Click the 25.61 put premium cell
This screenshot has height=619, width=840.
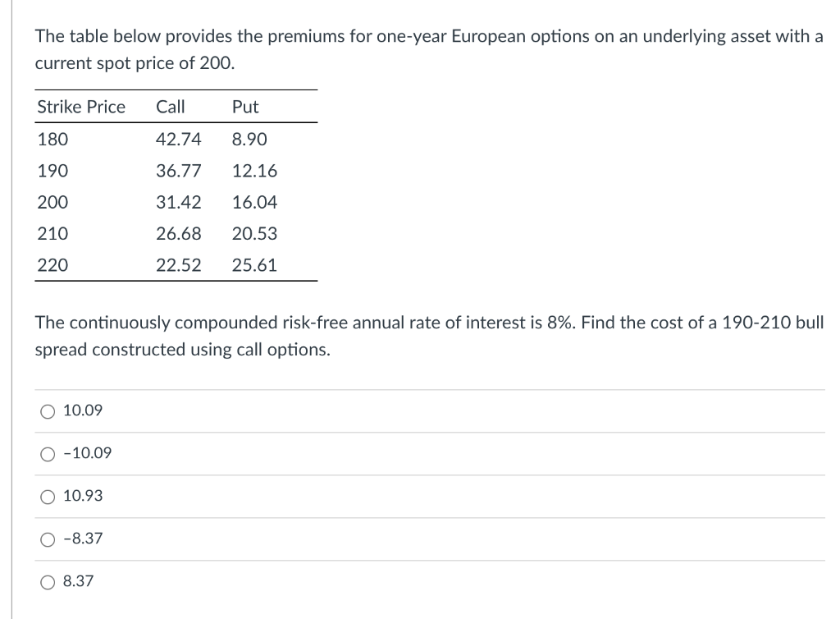pos(254,265)
